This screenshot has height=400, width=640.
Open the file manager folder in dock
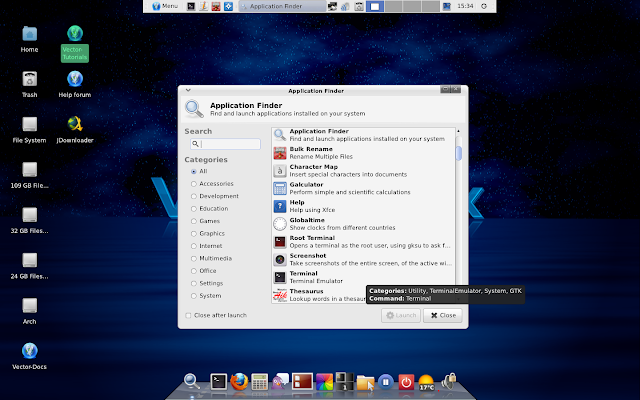tap(365, 383)
